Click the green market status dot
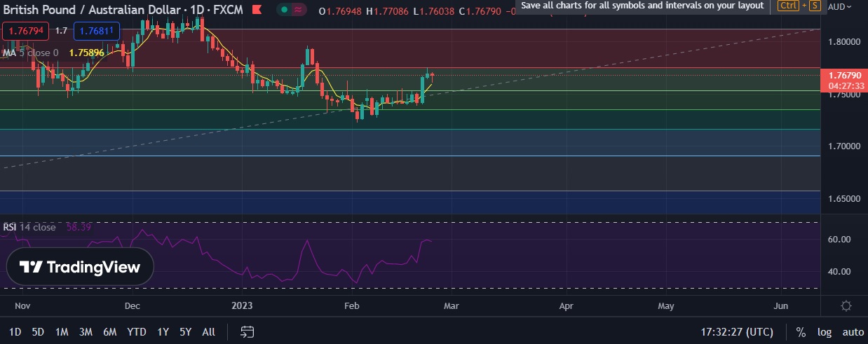 point(283,11)
